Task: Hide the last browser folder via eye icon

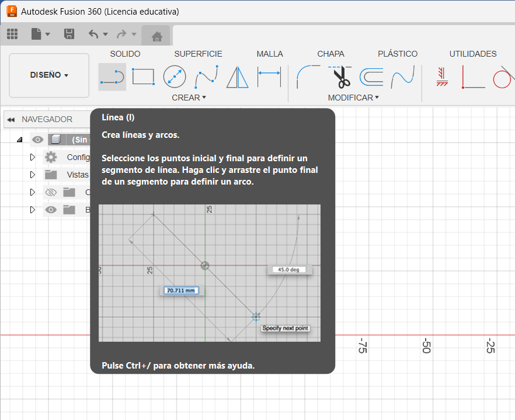Action: [x=51, y=210]
